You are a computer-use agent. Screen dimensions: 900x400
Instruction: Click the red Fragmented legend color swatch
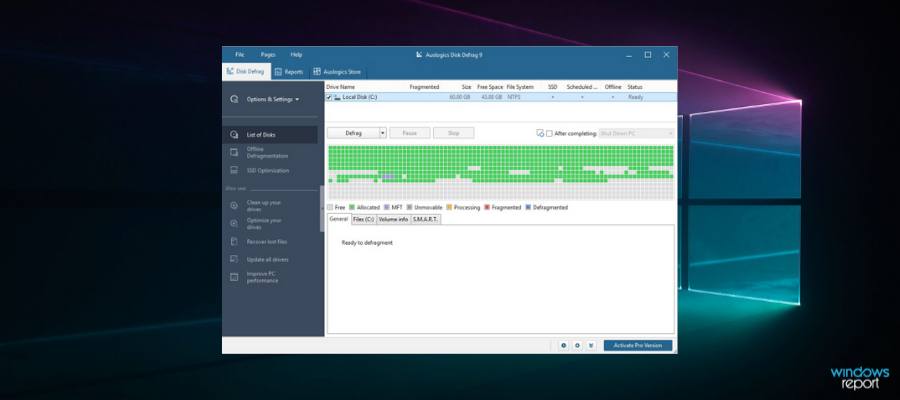point(487,207)
